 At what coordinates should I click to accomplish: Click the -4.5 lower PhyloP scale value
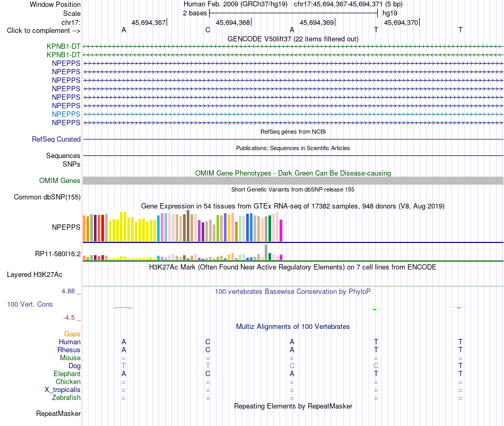[x=69, y=318]
